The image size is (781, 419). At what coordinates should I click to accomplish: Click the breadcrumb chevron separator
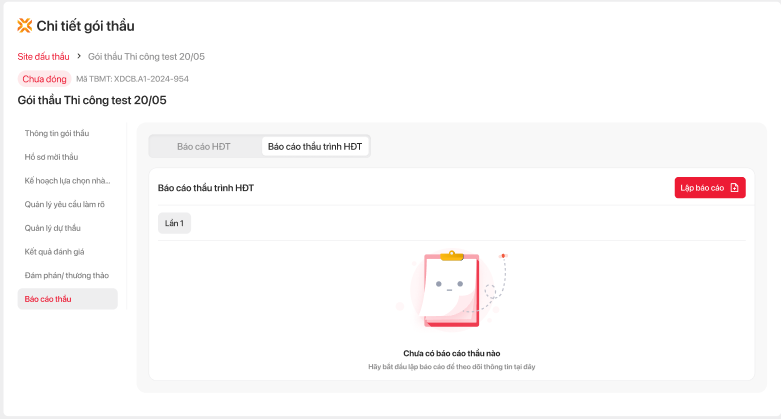(x=79, y=56)
